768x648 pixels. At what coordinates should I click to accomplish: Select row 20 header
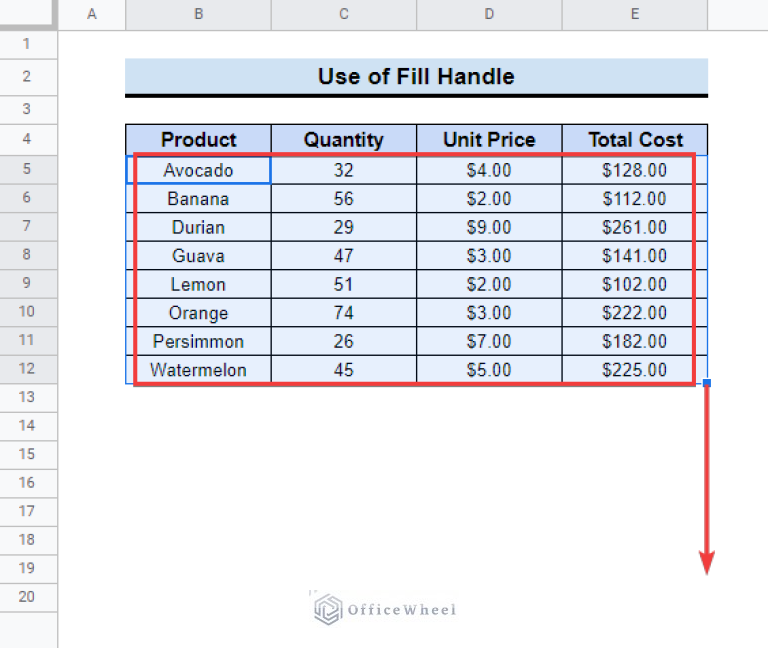point(27,597)
